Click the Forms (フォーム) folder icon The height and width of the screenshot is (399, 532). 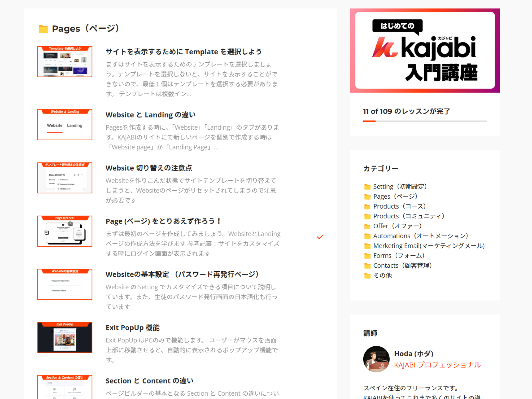[367, 256]
